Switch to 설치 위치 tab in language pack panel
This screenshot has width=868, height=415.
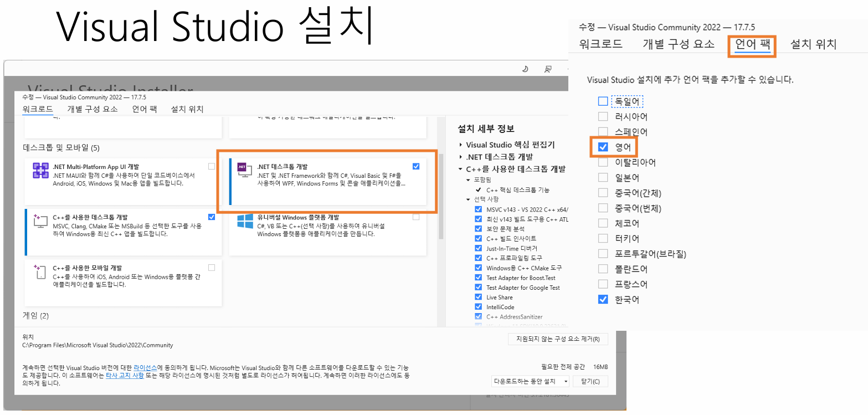click(x=813, y=44)
